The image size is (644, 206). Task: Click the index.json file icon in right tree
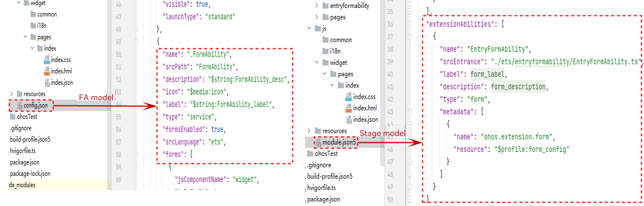[349, 120]
